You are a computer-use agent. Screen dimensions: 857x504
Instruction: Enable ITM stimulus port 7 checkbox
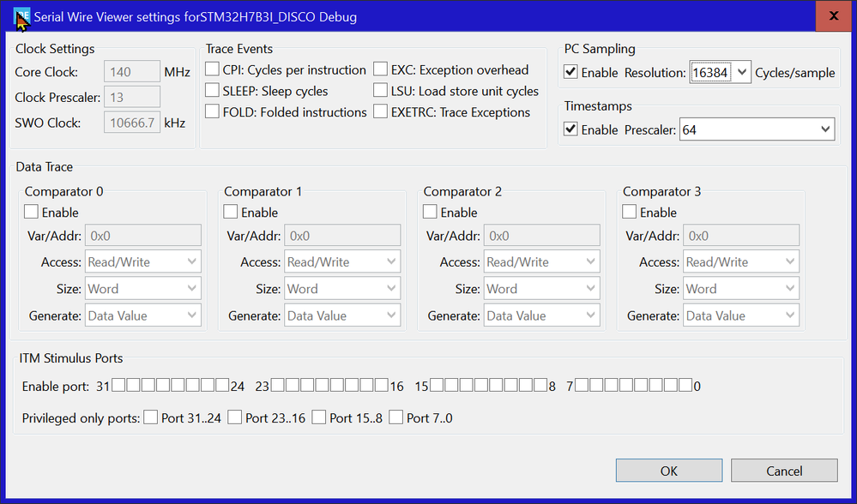tap(582, 385)
